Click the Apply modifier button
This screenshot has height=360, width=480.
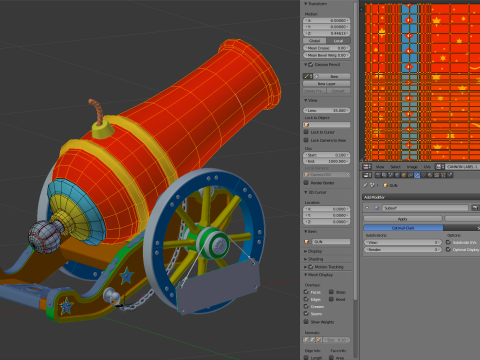click(x=403, y=219)
